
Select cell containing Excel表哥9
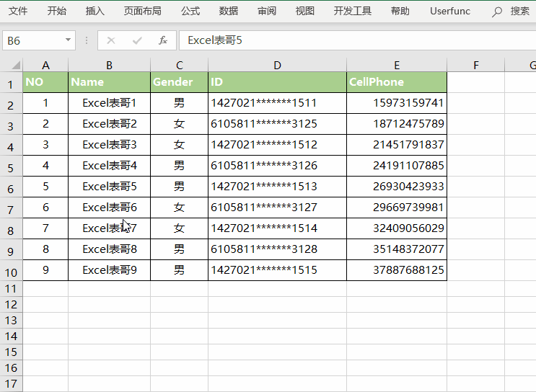(110, 270)
